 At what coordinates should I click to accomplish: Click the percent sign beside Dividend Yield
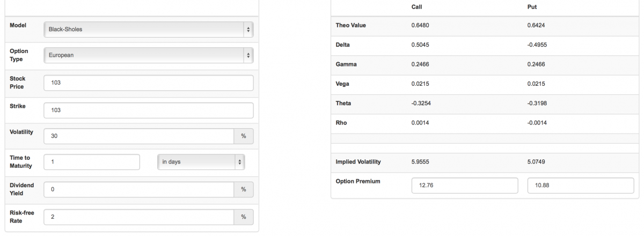click(243, 189)
